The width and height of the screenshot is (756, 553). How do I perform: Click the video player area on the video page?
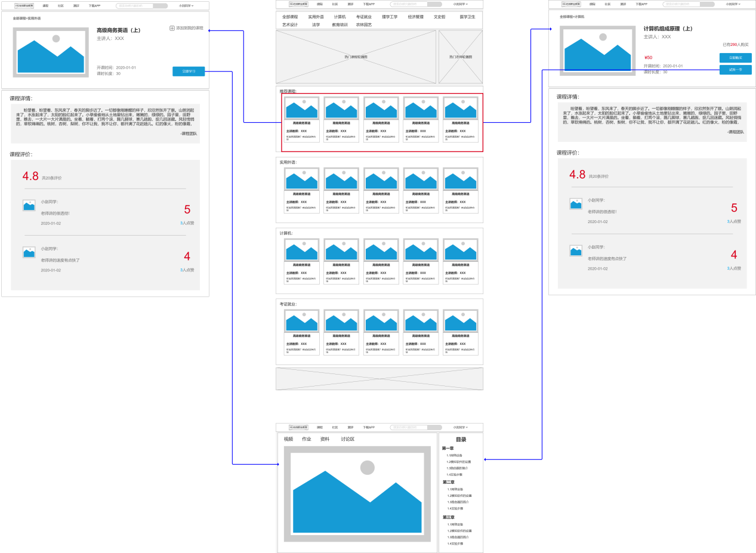pos(357,494)
